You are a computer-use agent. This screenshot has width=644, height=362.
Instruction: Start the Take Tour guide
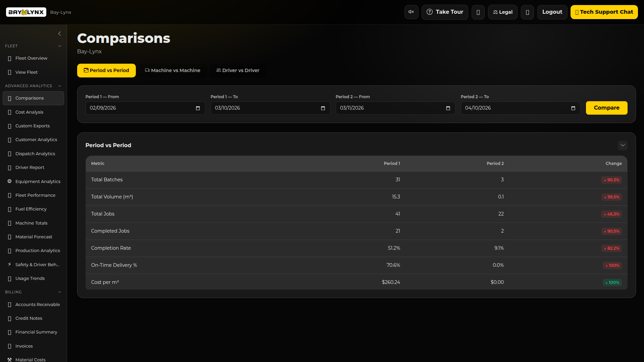pos(444,12)
